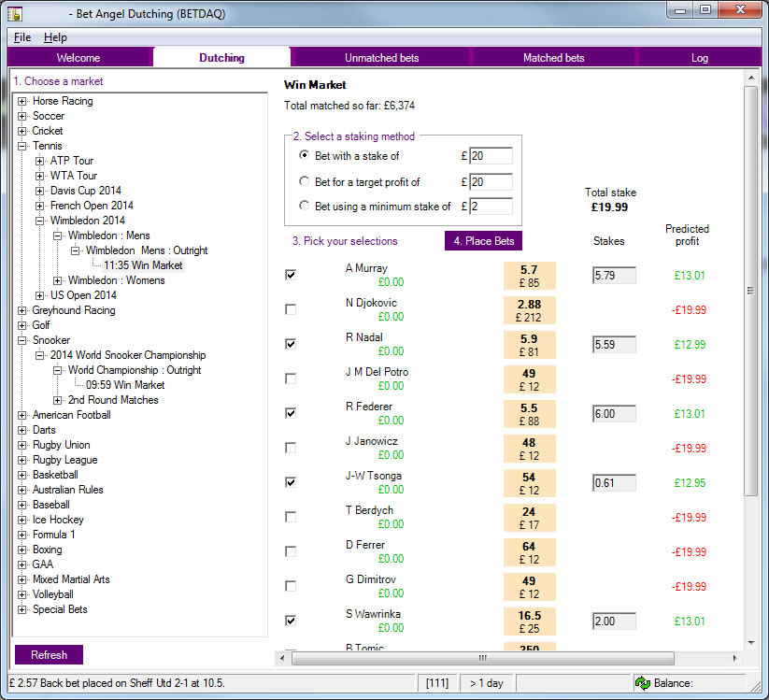Open the Help menu
The image size is (769, 700).
(55, 37)
